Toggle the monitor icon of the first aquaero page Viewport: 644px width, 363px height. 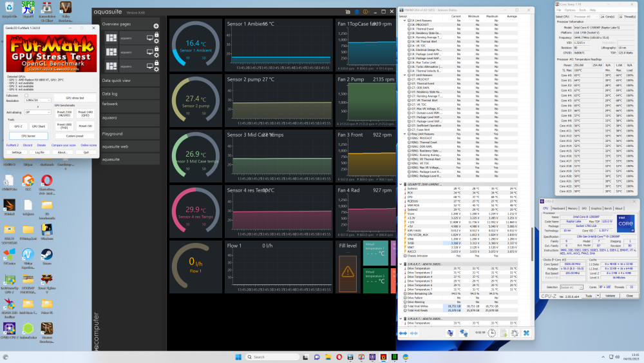tap(150, 38)
